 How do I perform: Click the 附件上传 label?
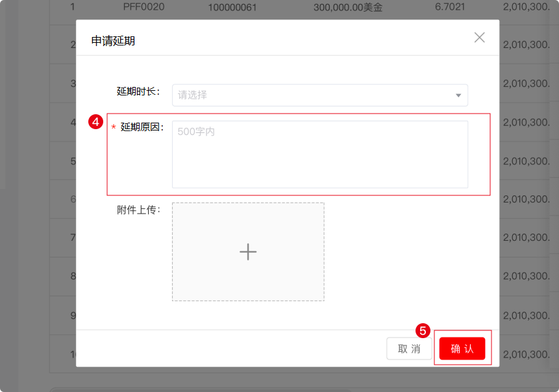[138, 210]
